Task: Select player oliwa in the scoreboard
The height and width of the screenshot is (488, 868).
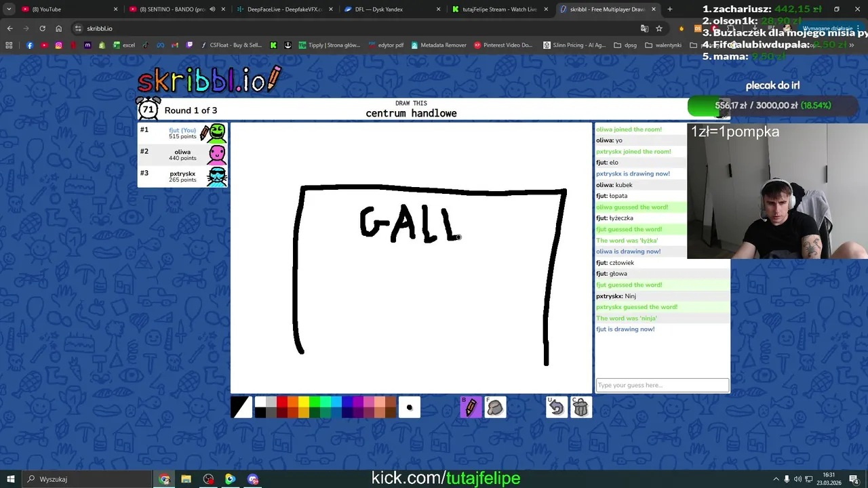Action: [x=182, y=155]
